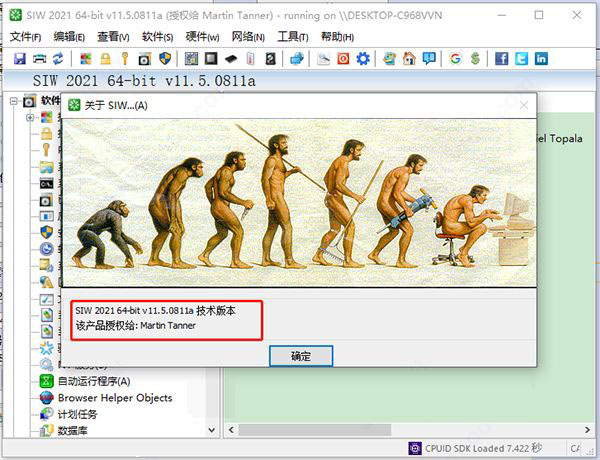Click the padlock toolbar icon
Image resolution: width=600 pixels, height=460 pixels.
click(x=105, y=59)
